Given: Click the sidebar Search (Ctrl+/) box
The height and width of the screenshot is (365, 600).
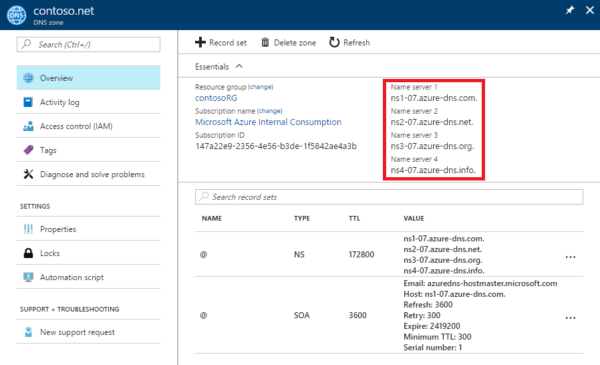Looking at the screenshot, I should pos(88,44).
